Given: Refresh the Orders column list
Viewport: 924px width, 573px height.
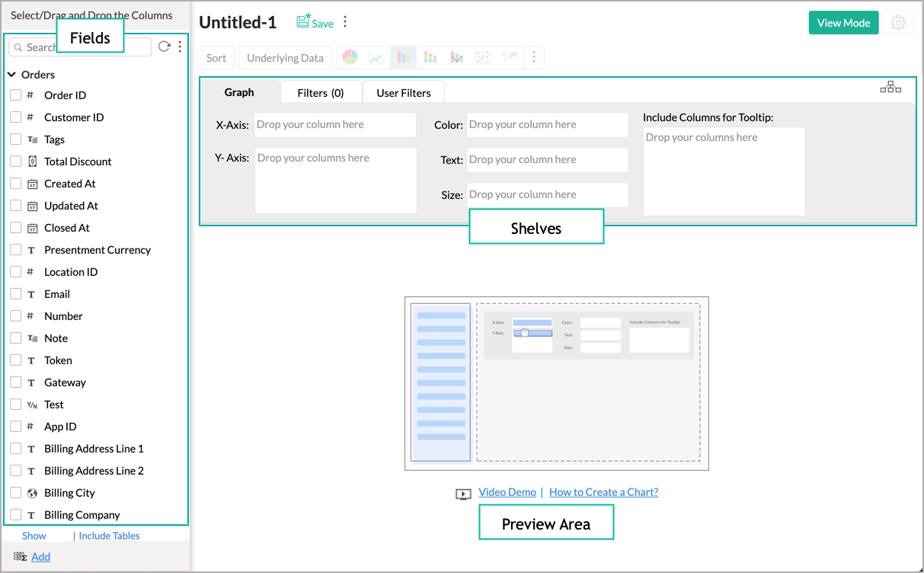Looking at the screenshot, I should tap(164, 46).
